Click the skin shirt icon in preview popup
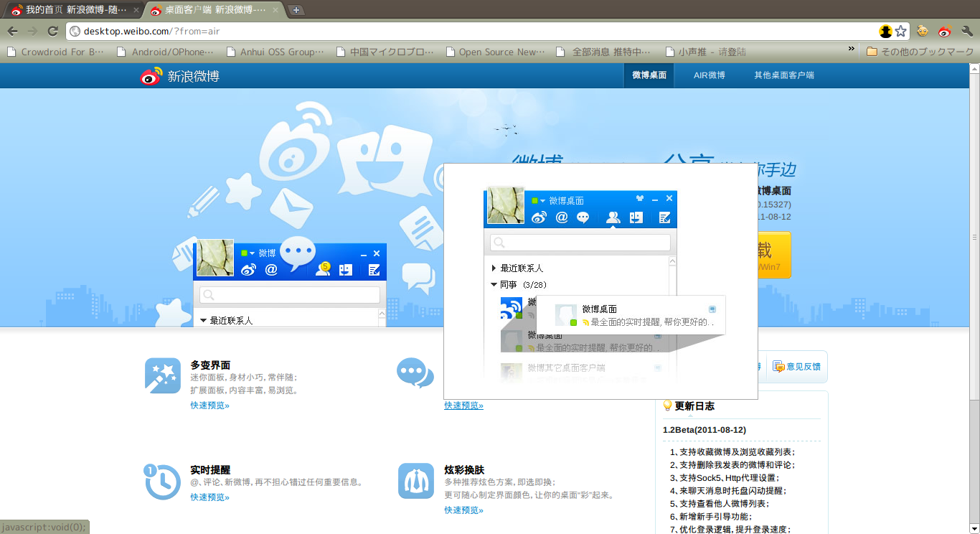This screenshot has width=980, height=534. 640,199
